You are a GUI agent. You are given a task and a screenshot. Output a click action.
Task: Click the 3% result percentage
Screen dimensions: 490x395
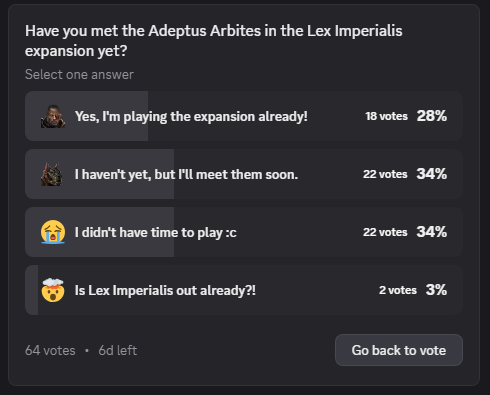point(436,290)
